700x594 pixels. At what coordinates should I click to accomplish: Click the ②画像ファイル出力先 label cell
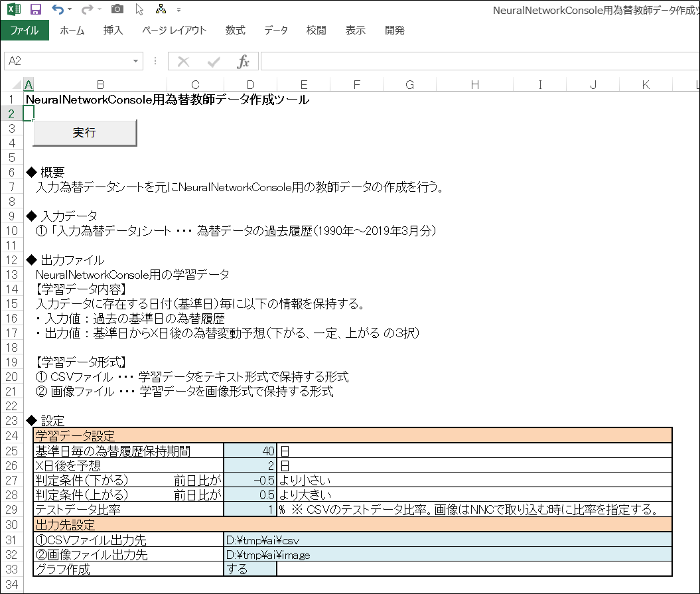click(x=129, y=554)
